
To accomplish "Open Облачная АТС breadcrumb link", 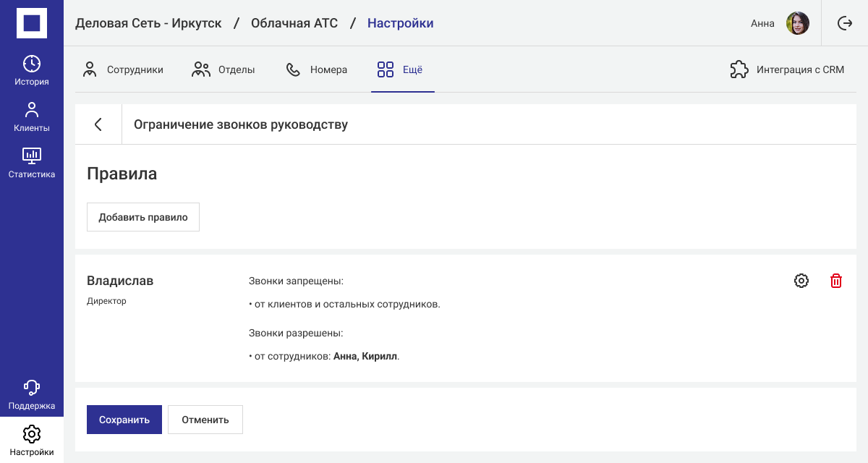I will pos(294,23).
